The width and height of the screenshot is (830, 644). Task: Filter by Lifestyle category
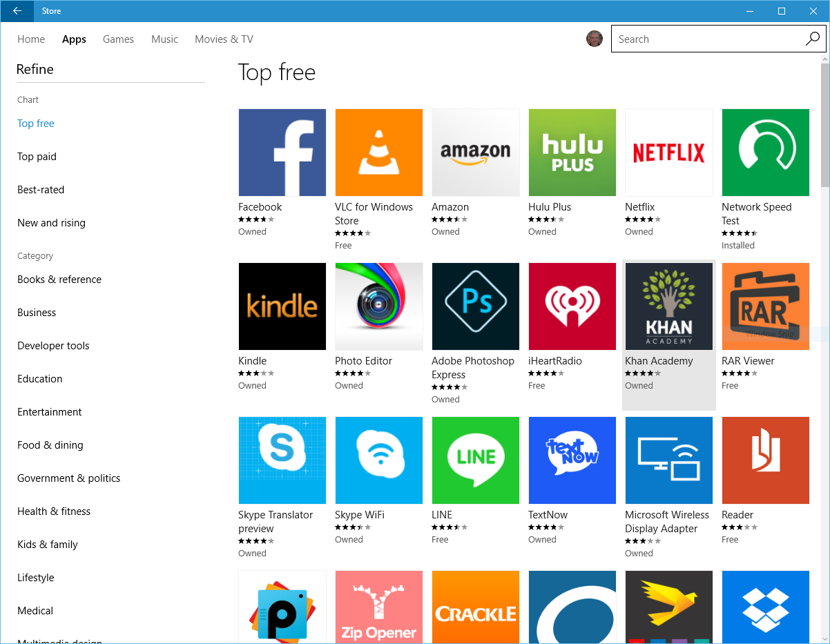click(36, 578)
